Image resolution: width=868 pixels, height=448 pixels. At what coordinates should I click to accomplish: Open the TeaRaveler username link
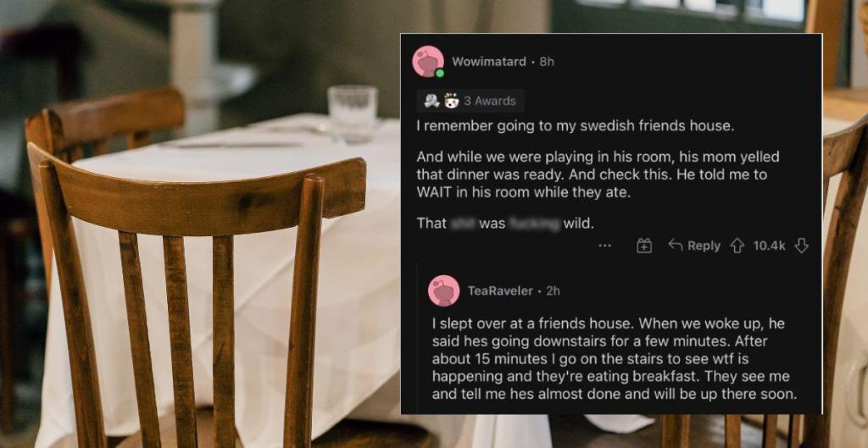tap(500, 290)
